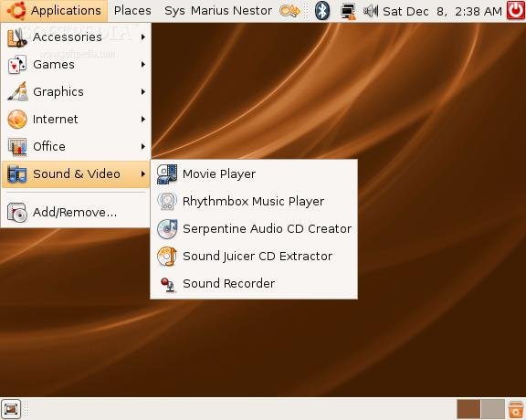Image resolution: width=526 pixels, height=420 pixels.
Task: Launch Add/Remove... from the menu
Action: click(76, 213)
